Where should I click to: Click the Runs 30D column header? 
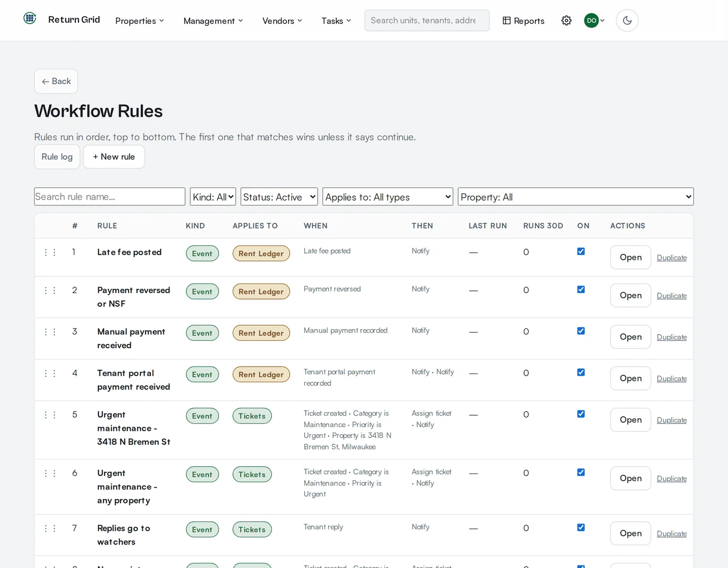[x=543, y=226]
